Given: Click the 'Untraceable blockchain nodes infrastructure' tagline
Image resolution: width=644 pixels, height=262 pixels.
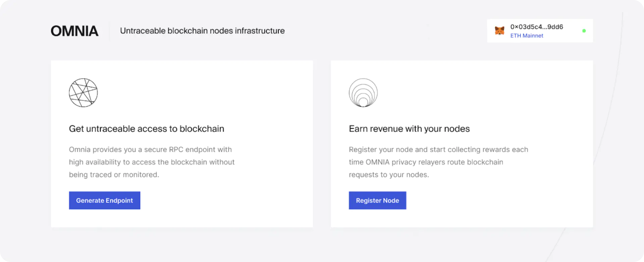Looking at the screenshot, I should pyautogui.click(x=202, y=31).
